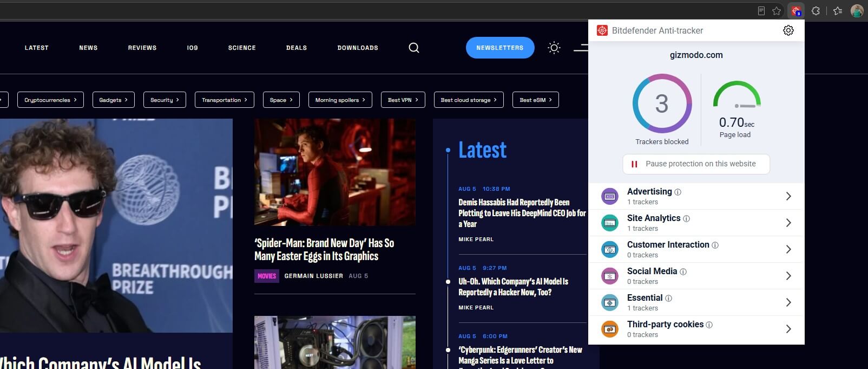Viewport: 868px width, 369px height.
Task: Bookmark this page with the star icon
Action: tap(777, 11)
